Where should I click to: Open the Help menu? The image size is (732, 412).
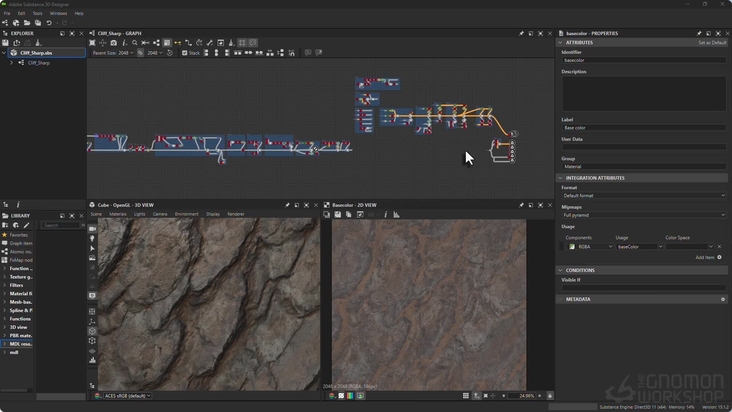point(79,14)
